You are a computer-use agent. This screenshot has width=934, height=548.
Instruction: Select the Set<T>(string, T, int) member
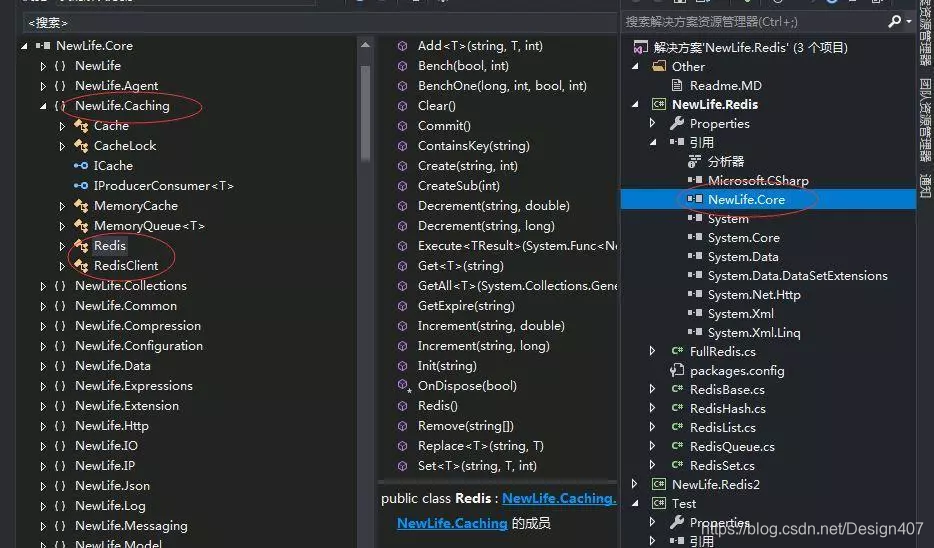(477, 466)
